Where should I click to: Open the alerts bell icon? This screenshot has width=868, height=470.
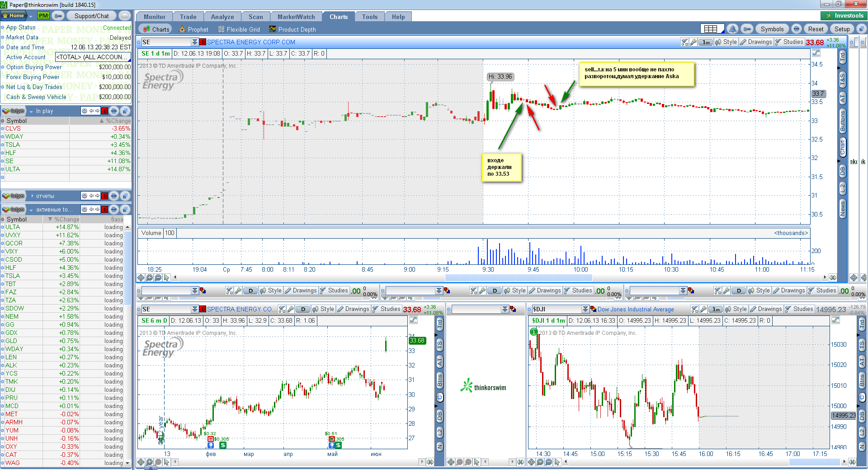[733, 29]
